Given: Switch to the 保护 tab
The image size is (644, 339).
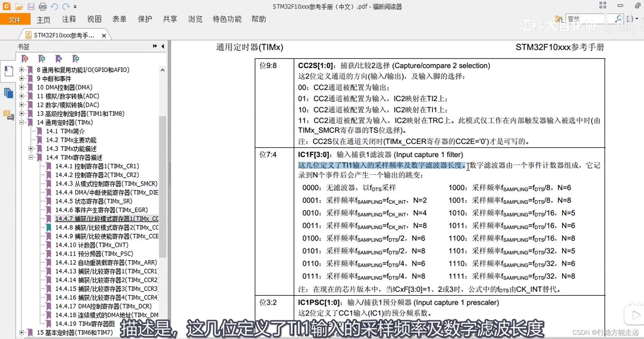Looking at the screenshot, I should tap(145, 19).
